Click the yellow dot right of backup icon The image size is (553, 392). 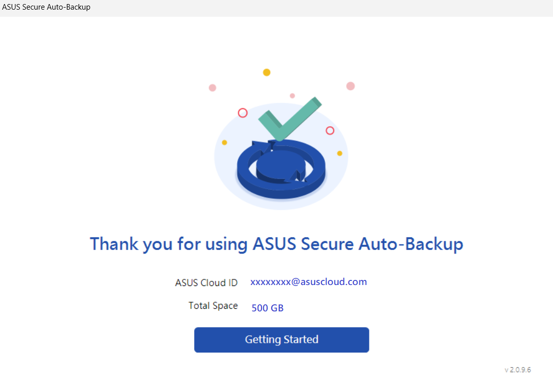[340, 153]
